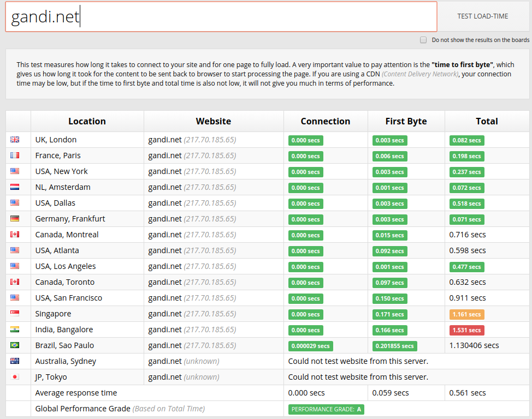Click the Canadian flag icon beside Montreal

coord(15,234)
